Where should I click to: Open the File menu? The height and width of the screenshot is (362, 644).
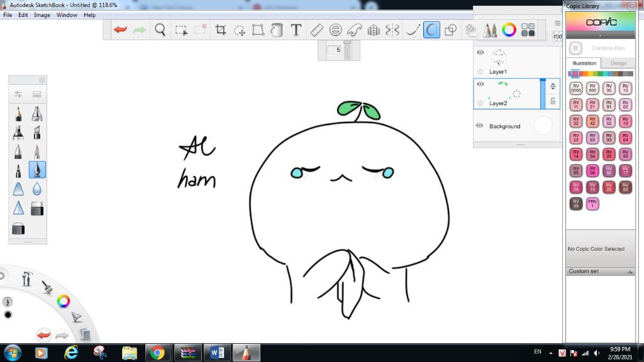click(x=8, y=15)
